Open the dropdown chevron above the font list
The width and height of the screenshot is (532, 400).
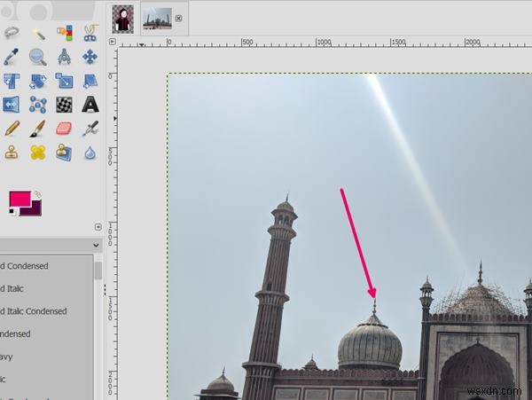[x=96, y=245]
